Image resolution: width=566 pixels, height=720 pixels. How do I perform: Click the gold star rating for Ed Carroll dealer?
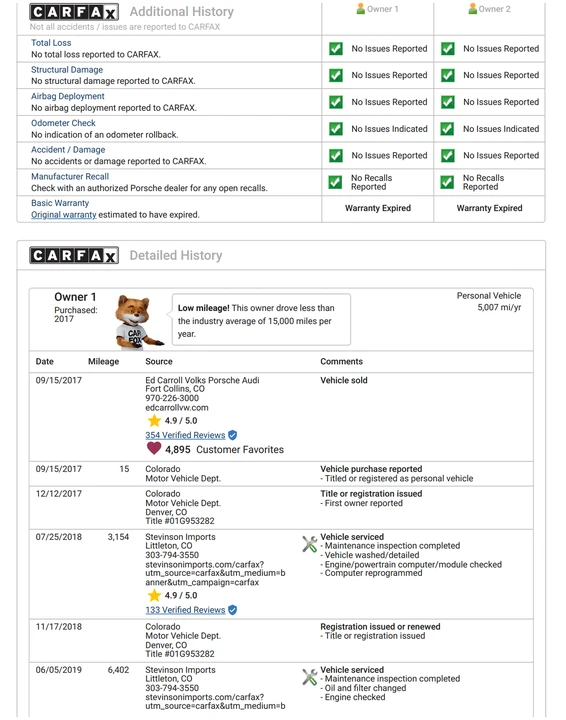tap(154, 421)
